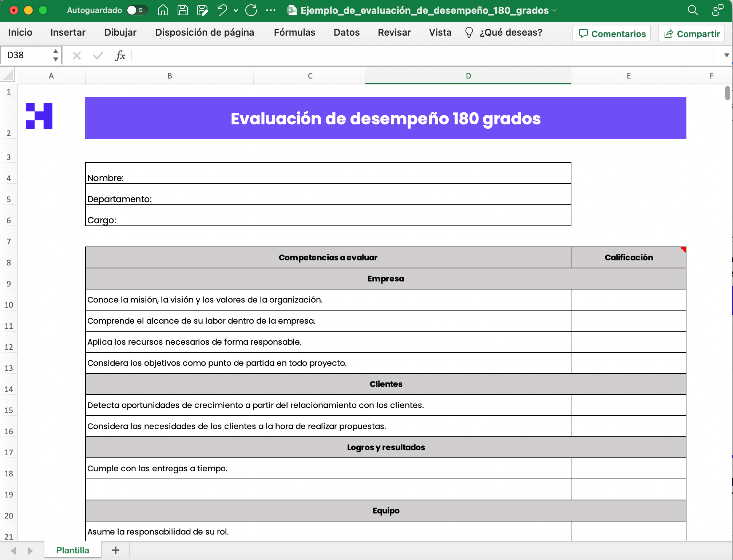The width and height of the screenshot is (733, 560).
Task: Expand the file name dropdown chevron
Action: [x=554, y=11]
